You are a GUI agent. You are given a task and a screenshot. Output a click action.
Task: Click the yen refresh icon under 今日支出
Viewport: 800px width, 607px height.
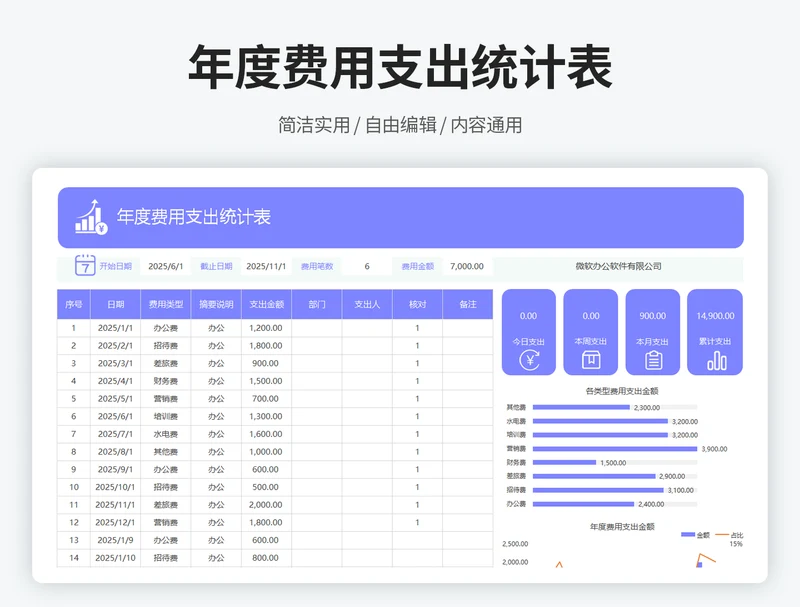coord(530,360)
